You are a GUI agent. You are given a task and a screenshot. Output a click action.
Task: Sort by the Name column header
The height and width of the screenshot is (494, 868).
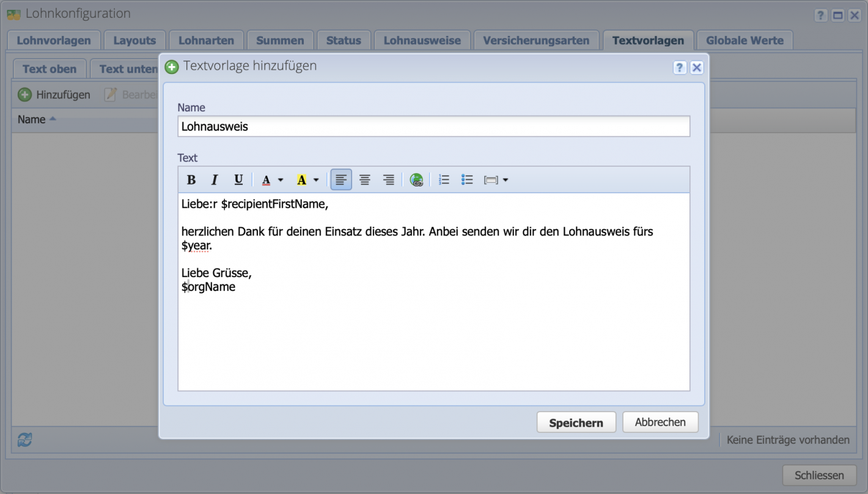pos(31,119)
